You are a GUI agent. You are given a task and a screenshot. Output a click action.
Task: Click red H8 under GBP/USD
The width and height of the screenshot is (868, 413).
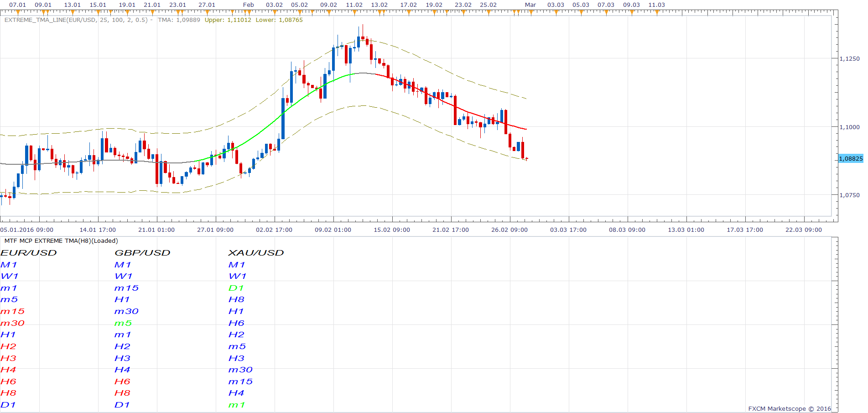(x=123, y=393)
